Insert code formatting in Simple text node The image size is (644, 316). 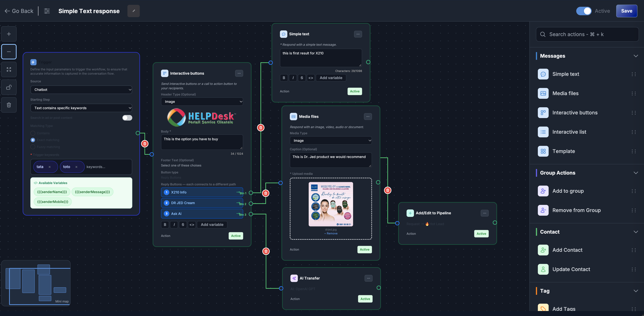(311, 78)
